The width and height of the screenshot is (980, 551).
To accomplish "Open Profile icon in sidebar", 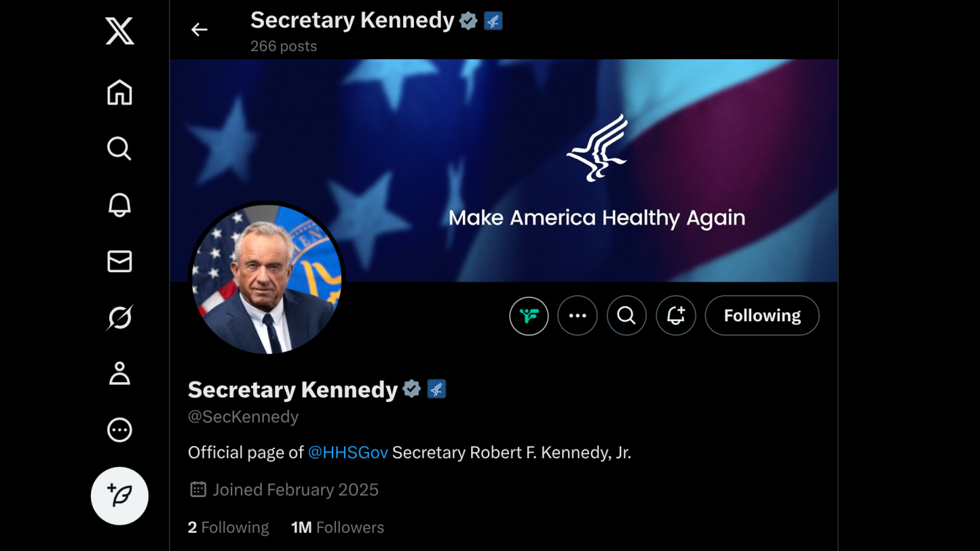I will pos(120,373).
